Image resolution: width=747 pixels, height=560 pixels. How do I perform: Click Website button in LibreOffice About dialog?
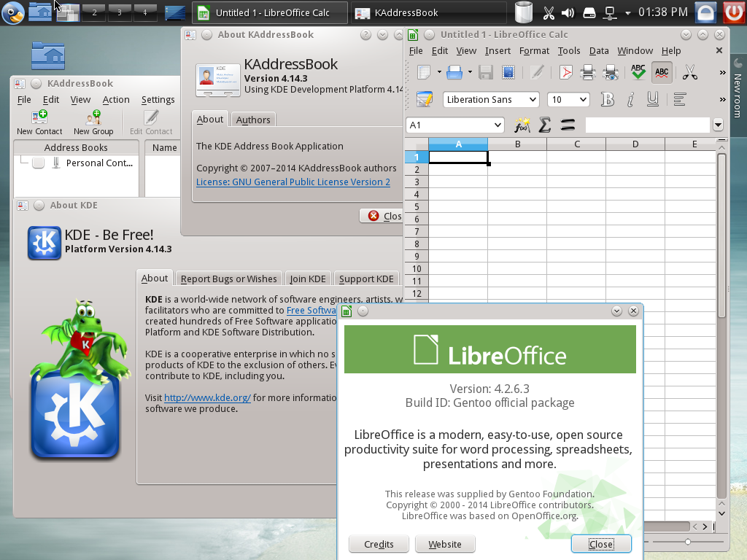pyautogui.click(x=445, y=544)
